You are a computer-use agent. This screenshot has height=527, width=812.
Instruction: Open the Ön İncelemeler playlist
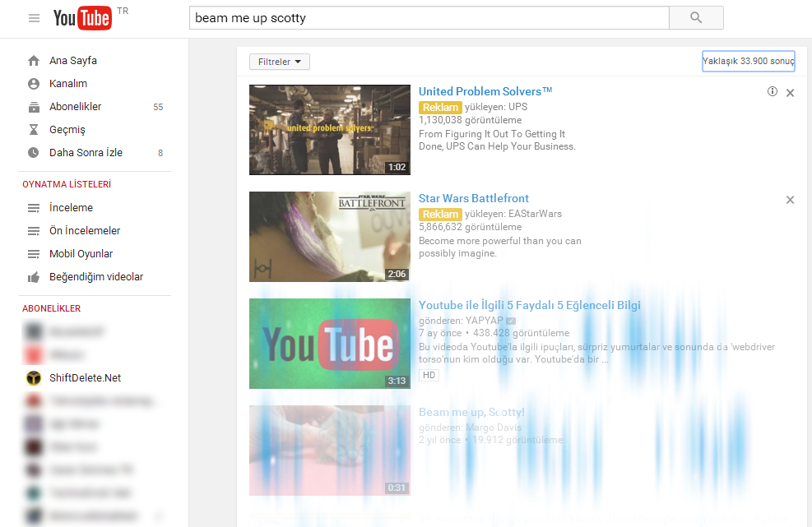(85, 230)
